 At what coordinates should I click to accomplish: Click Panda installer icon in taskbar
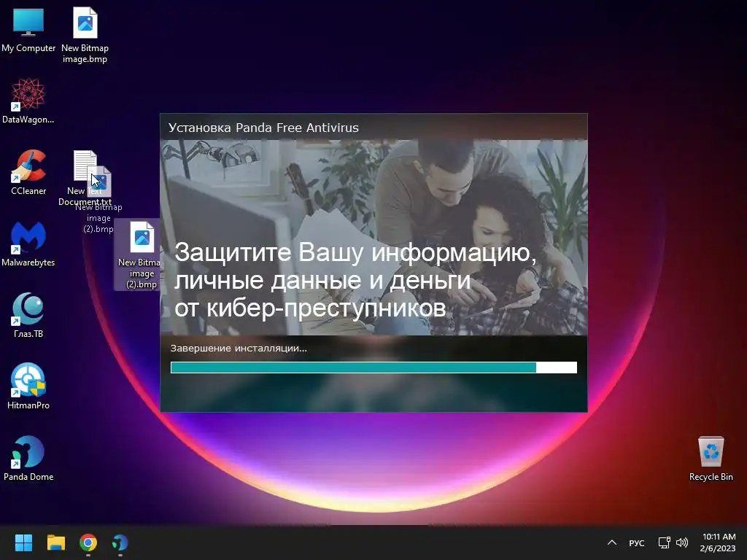coord(120,542)
